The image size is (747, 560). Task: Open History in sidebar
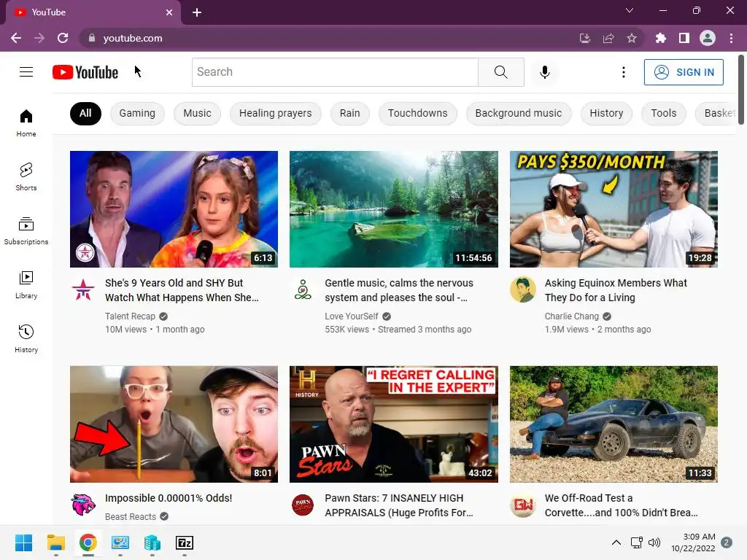coord(26,338)
